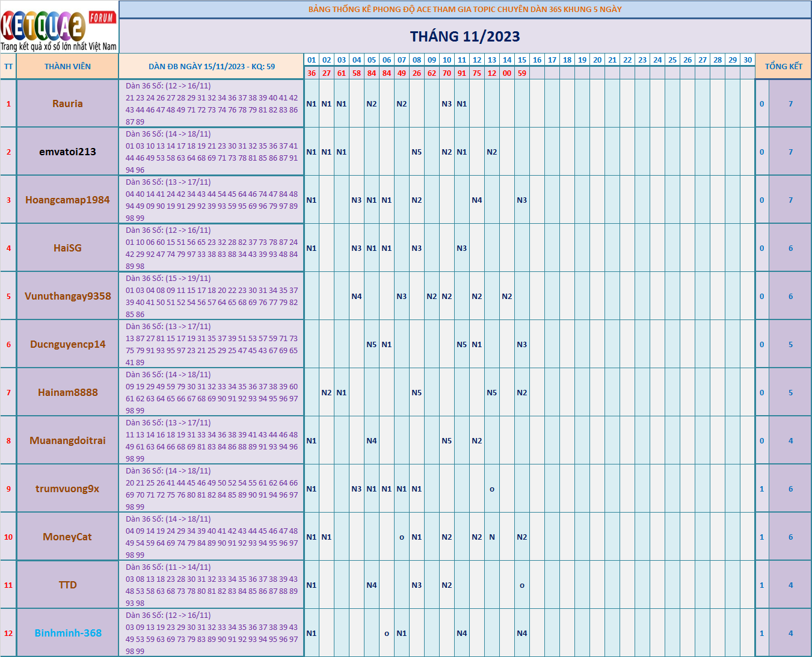This screenshot has height=657, width=812.
Task: Click the TỔNG KẾT column header
Action: click(783, 66)
